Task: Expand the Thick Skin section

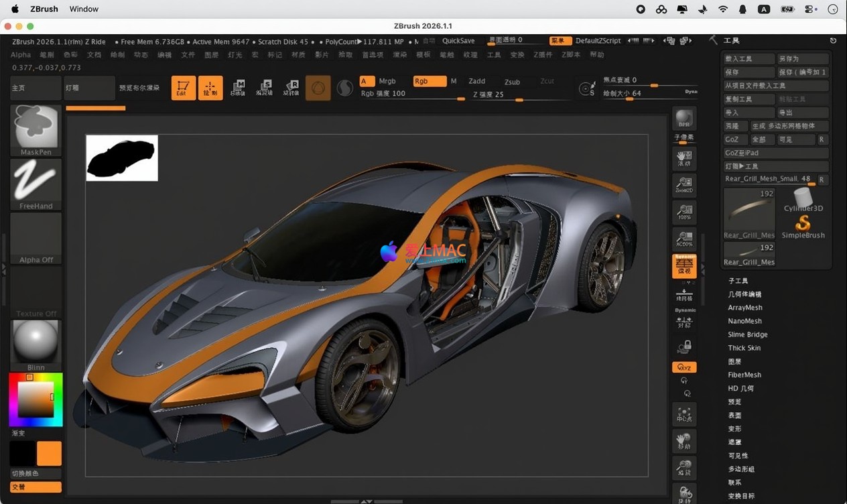Action: pyautogui.click(x=744, y=348)
